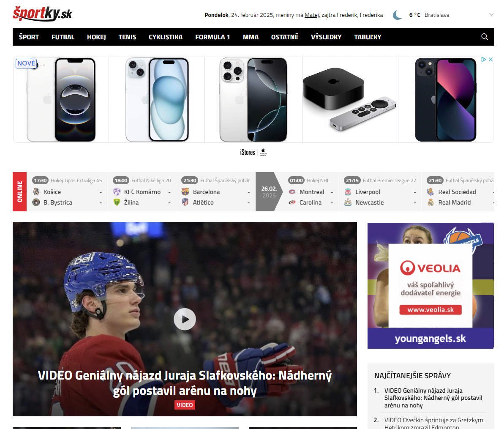This screenshot has height=429, width=504.
Task: Click the Športky.sk logo
Action: (x=42, y=14)
